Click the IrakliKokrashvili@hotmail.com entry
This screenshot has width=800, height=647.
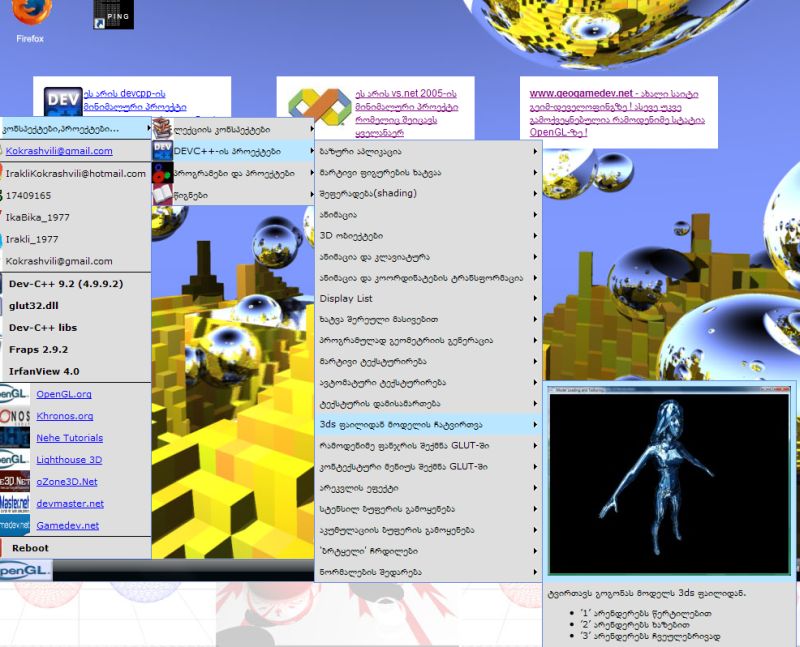click(x=76, y=173)
